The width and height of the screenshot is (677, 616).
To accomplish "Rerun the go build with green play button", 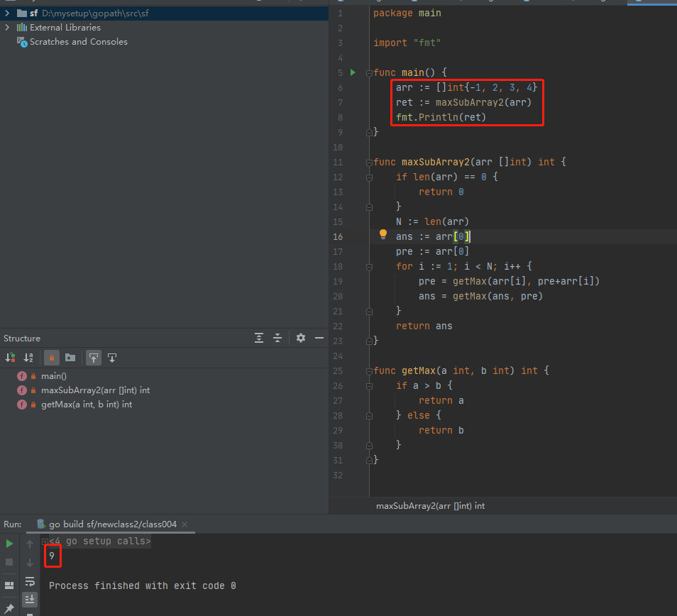I will pos(9,544).
